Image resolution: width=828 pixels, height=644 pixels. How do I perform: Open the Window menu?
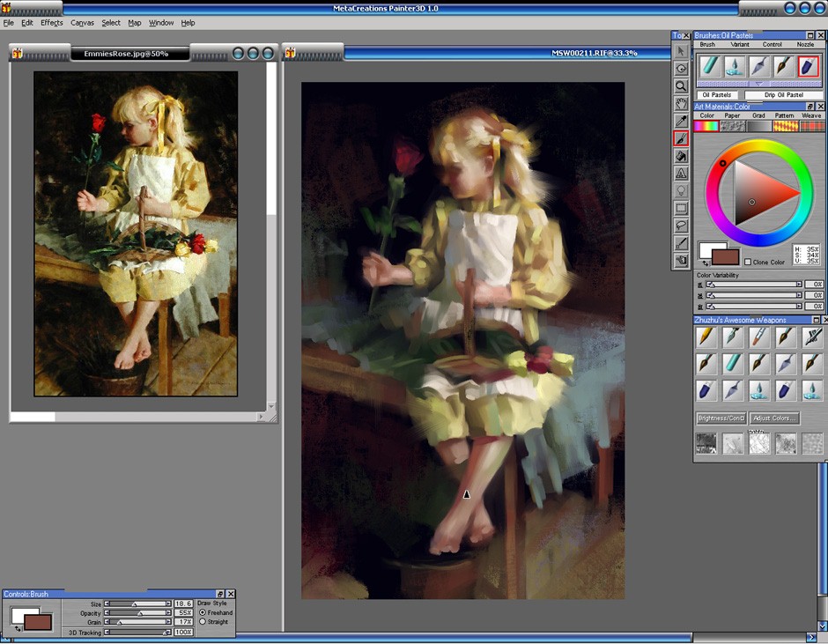(x=161, y=23)
